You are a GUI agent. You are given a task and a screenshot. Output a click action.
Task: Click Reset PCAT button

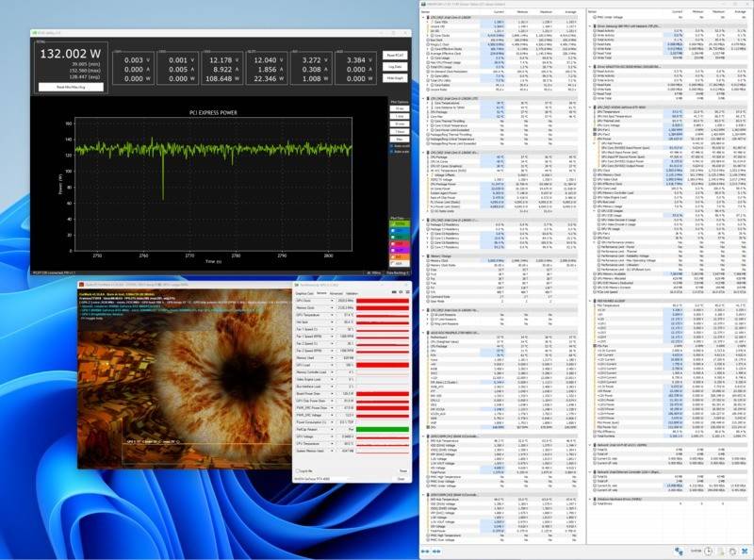click(x=395, y=56)
